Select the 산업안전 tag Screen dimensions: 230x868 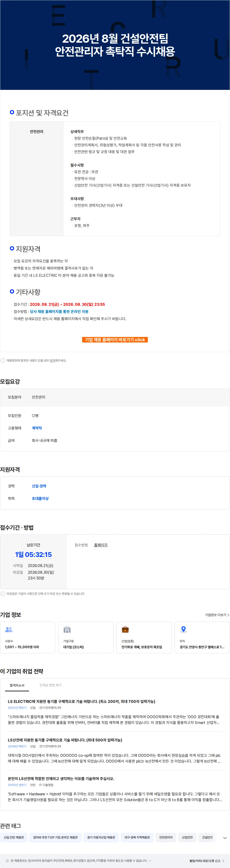pos(187,837)
